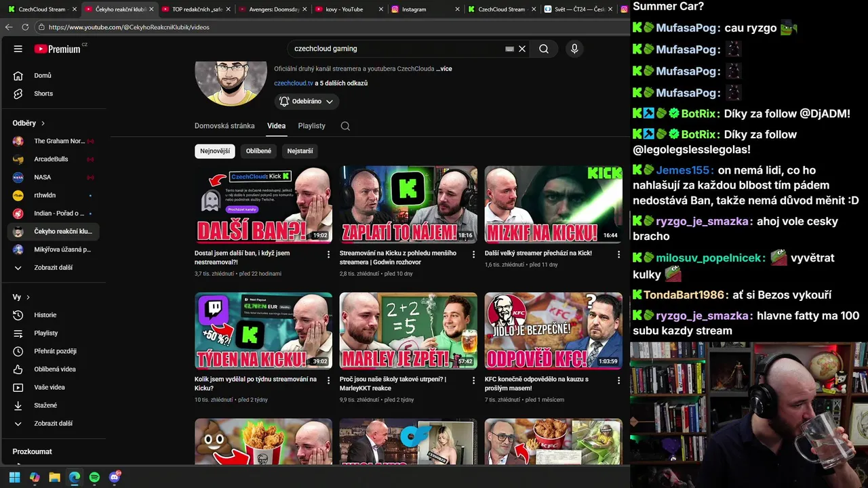This screenshot has width=868, height=488.
Task: Open Discord from taskbar
Action: [x=115, y=477]
